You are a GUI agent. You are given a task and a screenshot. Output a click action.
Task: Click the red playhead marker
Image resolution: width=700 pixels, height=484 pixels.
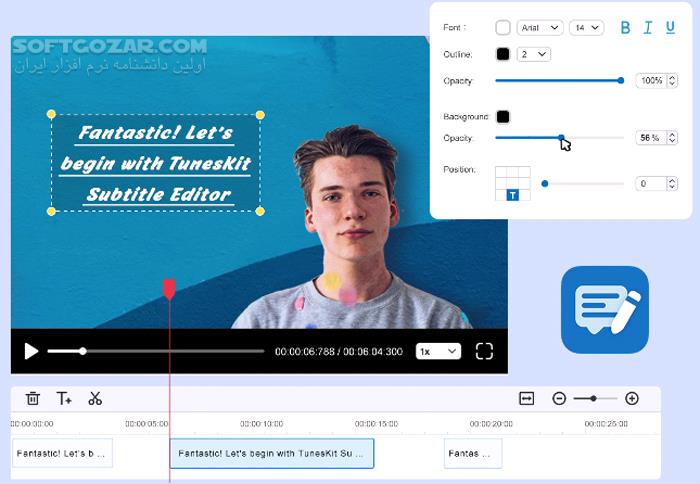coord(169,288)
